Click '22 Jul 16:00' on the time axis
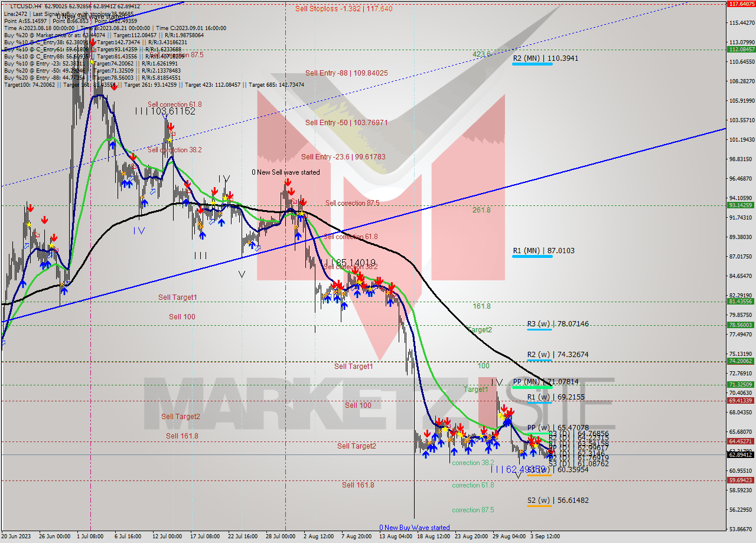This screenshot has width=756, height=543. point(243,537)
